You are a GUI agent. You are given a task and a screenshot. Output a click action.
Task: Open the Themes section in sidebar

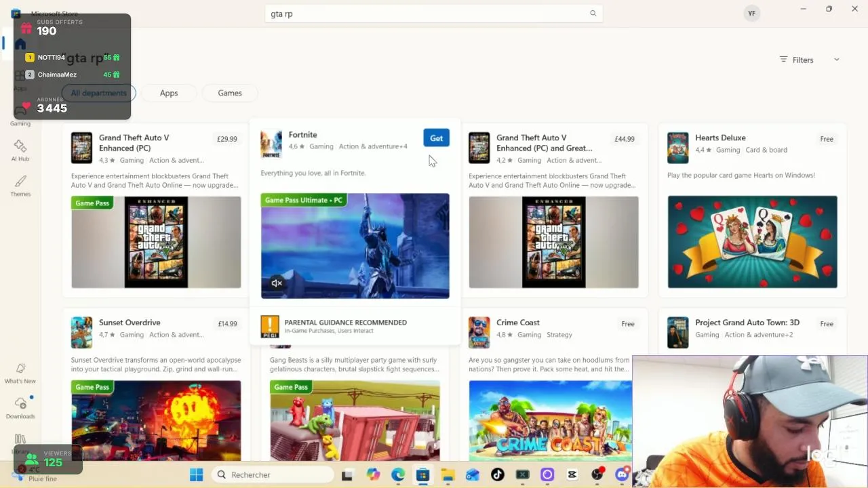point(20,186)
